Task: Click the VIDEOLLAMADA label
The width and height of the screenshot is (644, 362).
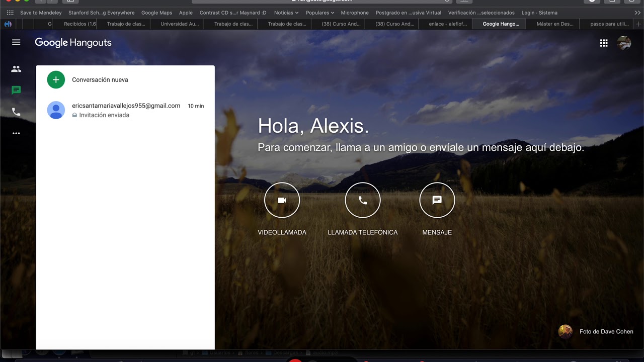Action: click(282, 232)
